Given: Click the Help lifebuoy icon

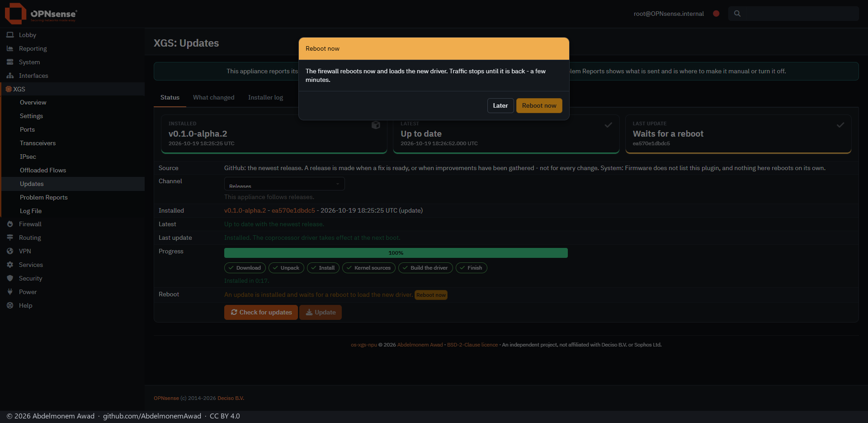Looking at the screenshot, I should [10, 305].
